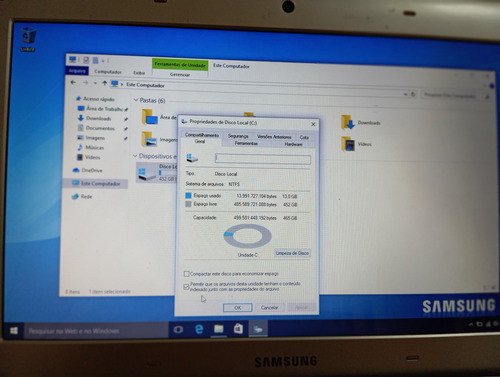The height and width of the screenshot is (377, 500).
Task: Launch Microsoft Edge from the taskbar
Action: coord(199,329)
